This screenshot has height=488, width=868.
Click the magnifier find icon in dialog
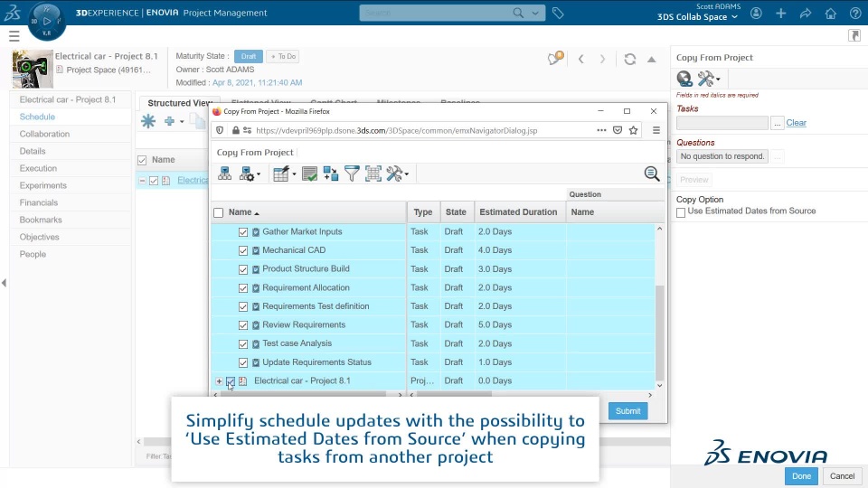652,174
